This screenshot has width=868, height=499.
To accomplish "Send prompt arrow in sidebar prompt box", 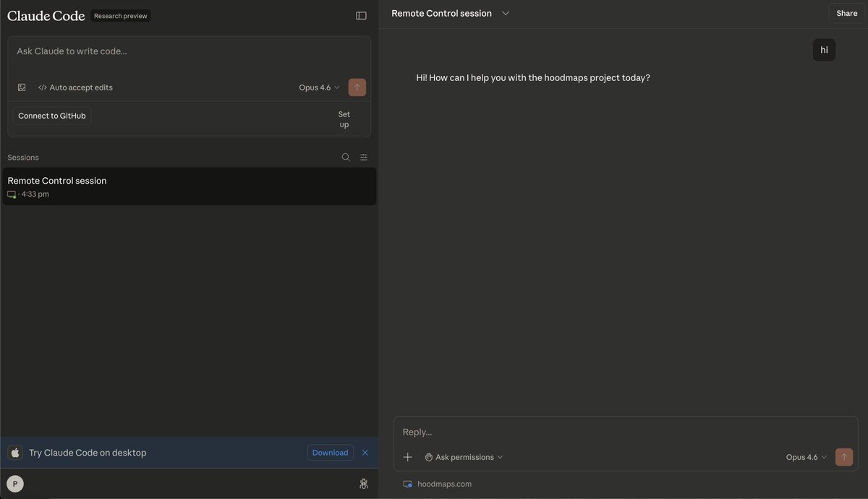I will tap(357, 88).
